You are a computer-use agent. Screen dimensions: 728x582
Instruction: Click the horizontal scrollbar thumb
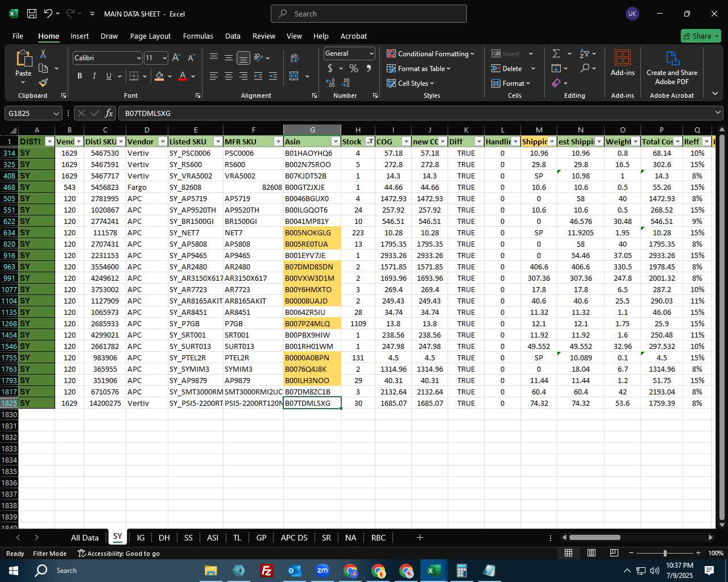point(594,538)
